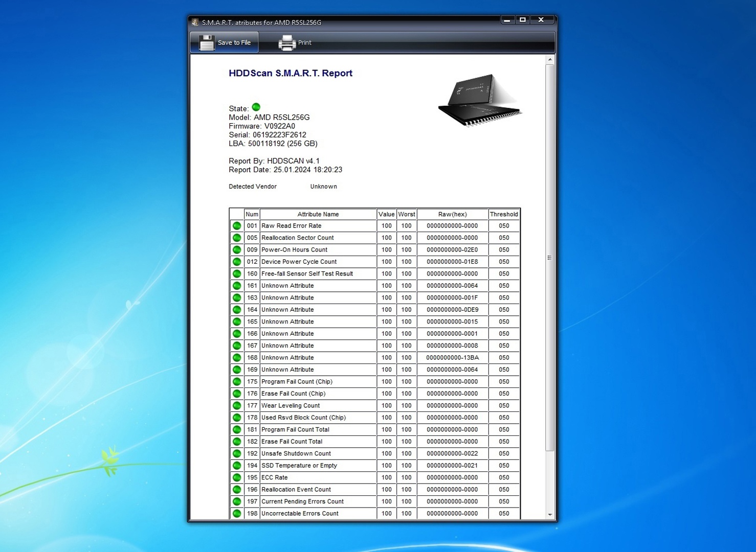
Task: Click green status dot for Power-On Hours Count
Action: 237,250
